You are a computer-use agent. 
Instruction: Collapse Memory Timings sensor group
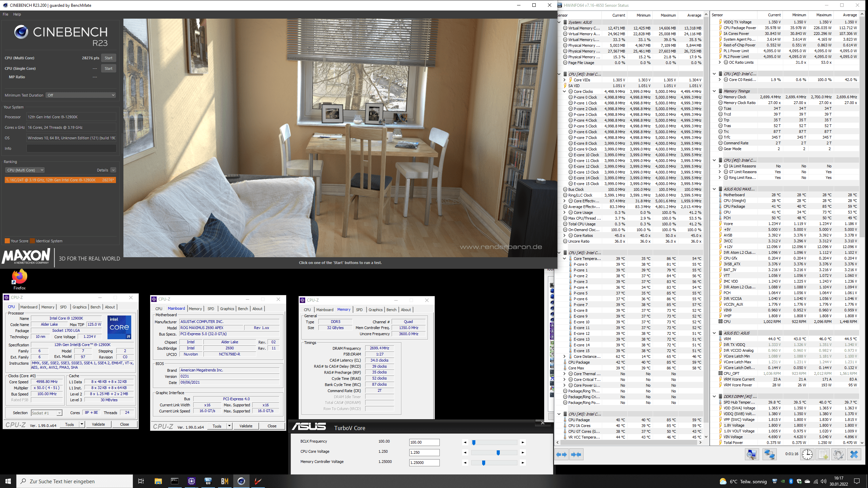pyautogui.click(x=714, y=91)
